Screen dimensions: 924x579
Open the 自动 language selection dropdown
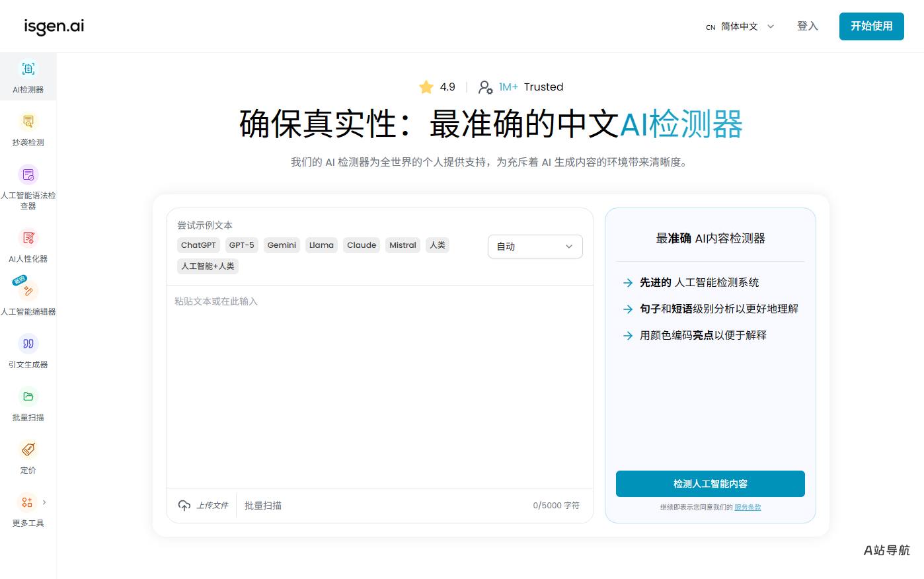pyautogui.click(x=535, y=247)
